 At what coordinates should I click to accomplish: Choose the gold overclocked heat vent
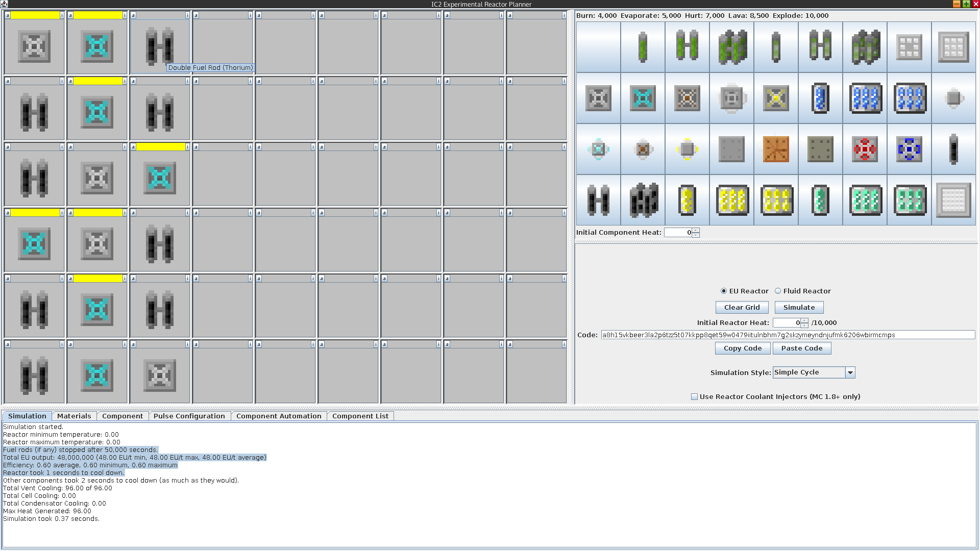coord(776,98)
